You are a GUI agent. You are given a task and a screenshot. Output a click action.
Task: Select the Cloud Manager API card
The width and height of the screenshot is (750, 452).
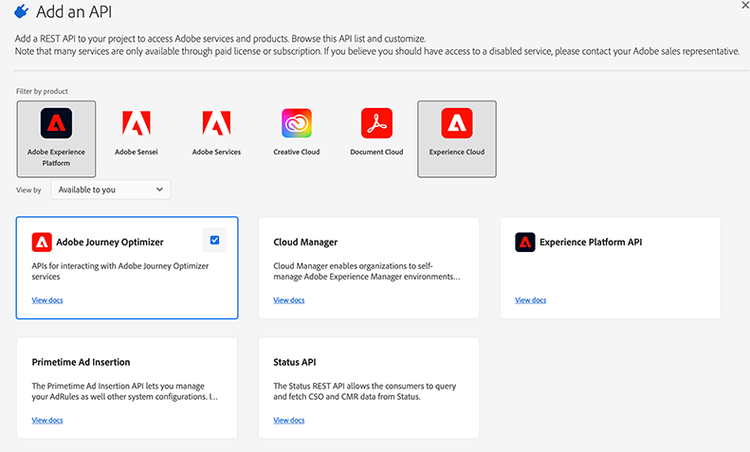(x=368, y=267)
